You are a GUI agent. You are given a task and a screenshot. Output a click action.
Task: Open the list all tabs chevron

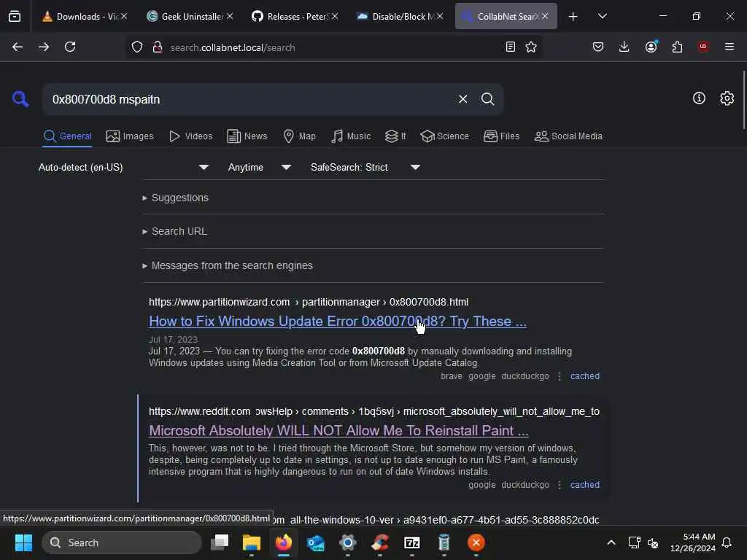coord(602,16)
